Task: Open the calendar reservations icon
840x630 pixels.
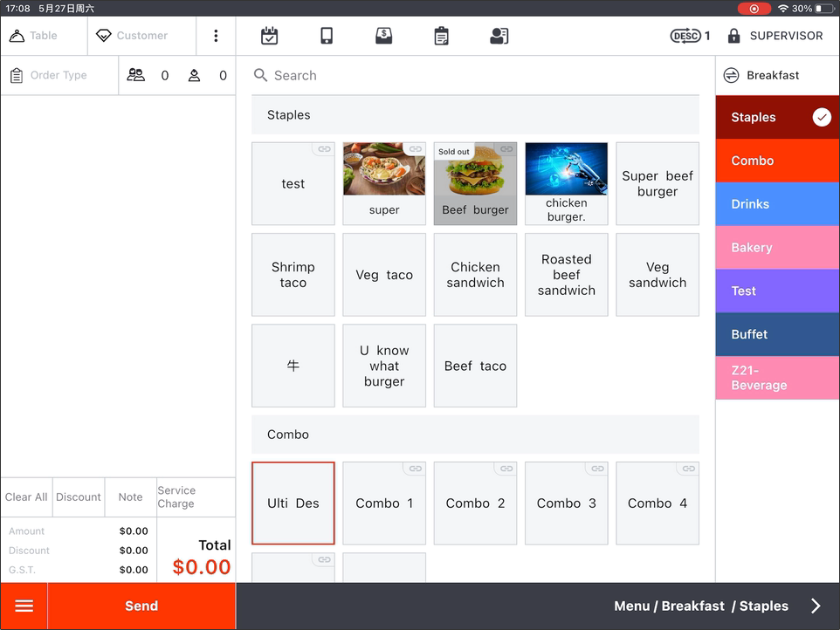Action: pyautogui.click(x=269, y=36)
